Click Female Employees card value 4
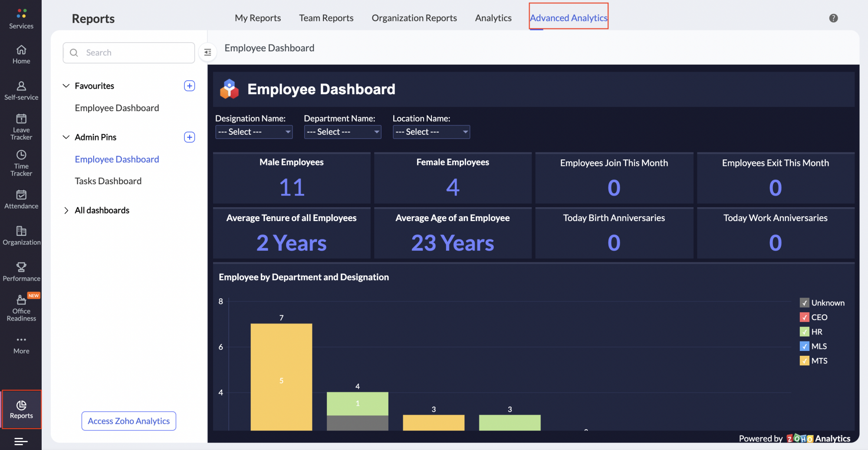Viewport: 868px width, 450px height. tap(453, 188)
